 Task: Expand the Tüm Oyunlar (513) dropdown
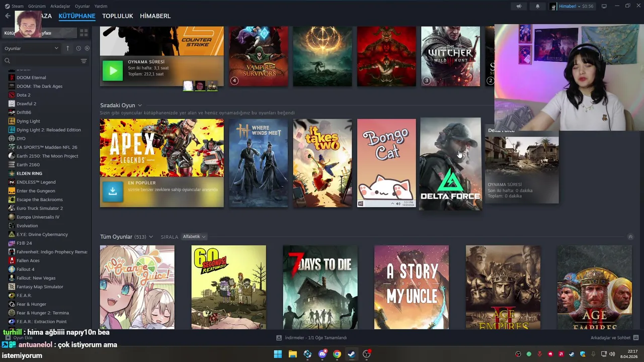150,237
